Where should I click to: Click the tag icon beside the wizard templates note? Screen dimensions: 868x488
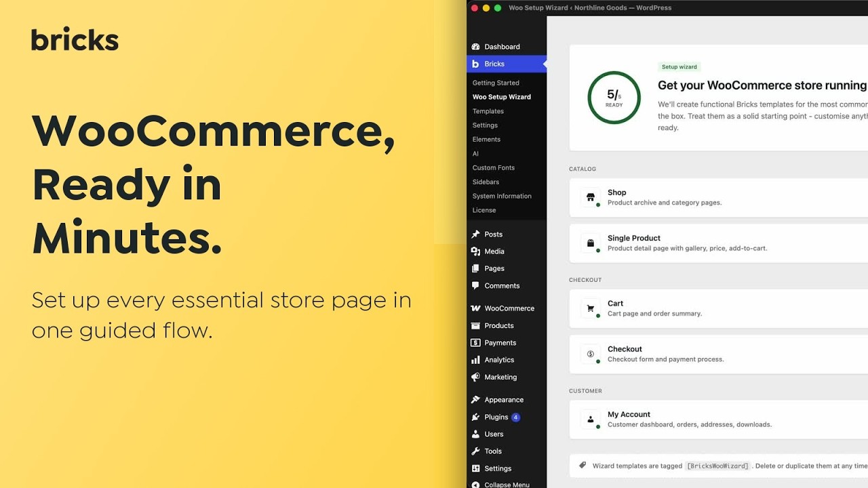(583, 466)
